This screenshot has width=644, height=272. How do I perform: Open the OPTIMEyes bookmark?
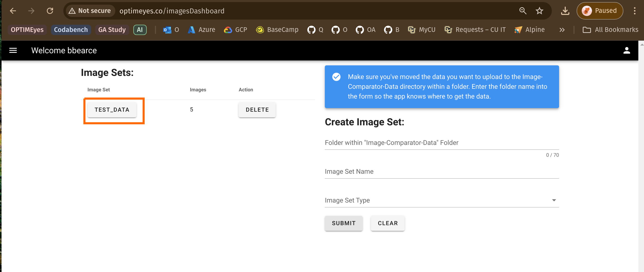(x=27, y=30)
